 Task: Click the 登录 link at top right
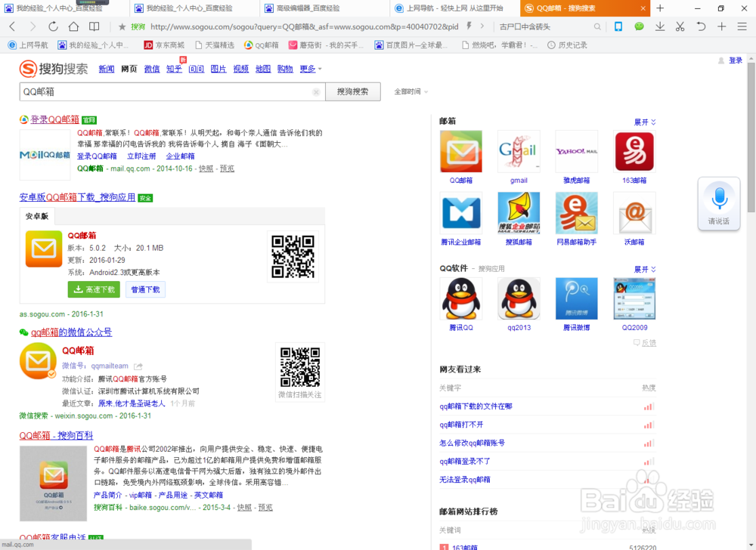(x=736, y=60)
